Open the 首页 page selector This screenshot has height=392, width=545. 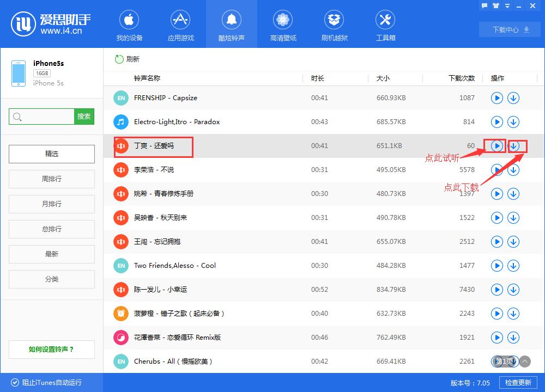[504, 361]
